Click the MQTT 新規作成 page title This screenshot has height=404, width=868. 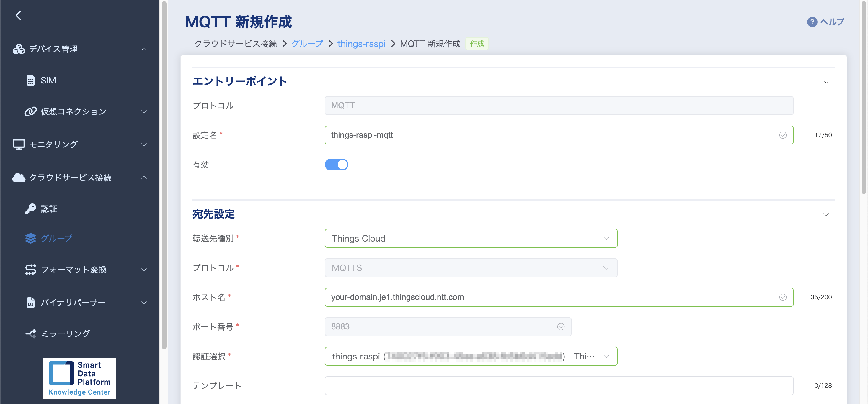click(239, 22)
